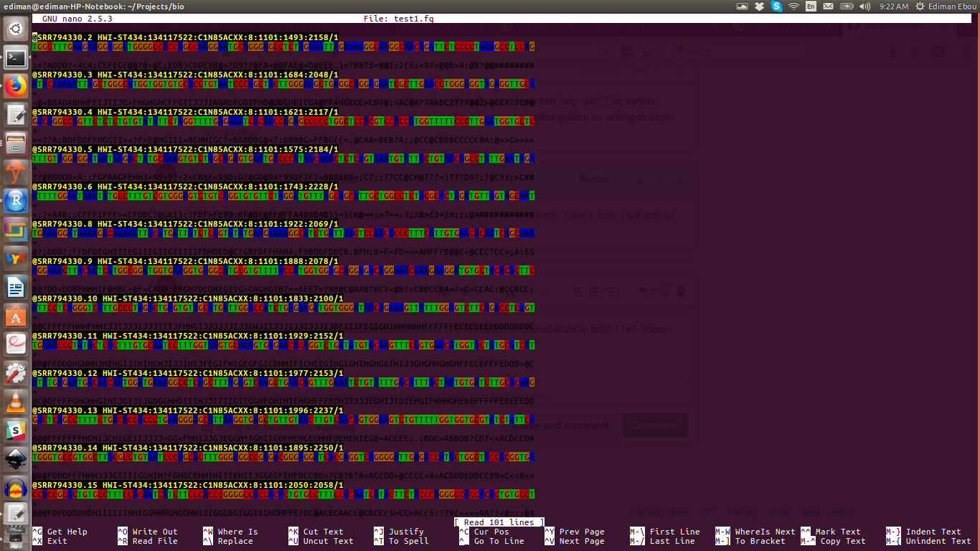
Task: Click the 'File: test1.fq' title in nano
Action: pos(398,19)
